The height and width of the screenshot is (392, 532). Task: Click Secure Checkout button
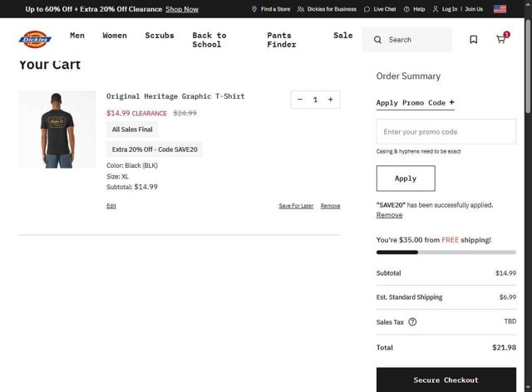(x=446, y=380)
